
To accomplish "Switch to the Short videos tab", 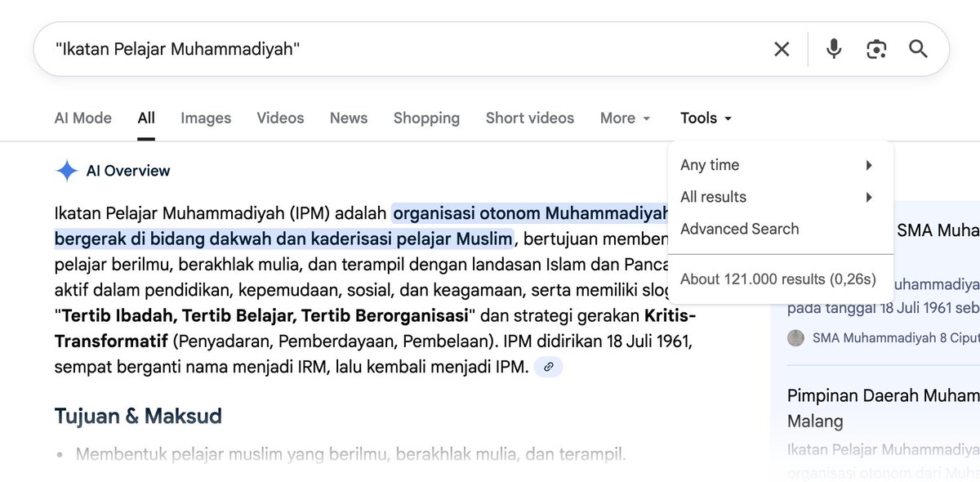I will pyautogui.click(x=530, y=118).
